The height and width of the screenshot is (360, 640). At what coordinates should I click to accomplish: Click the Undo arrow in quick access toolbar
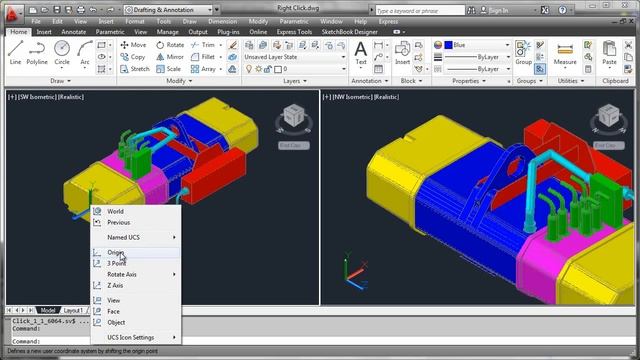[93, 10]
